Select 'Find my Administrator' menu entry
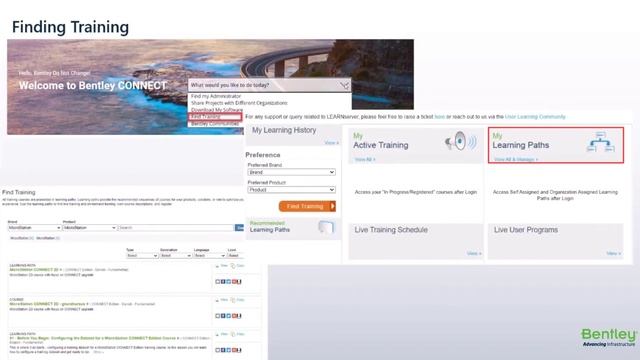The width and height of the screenshot is (640, 360). tap(216, 96)
